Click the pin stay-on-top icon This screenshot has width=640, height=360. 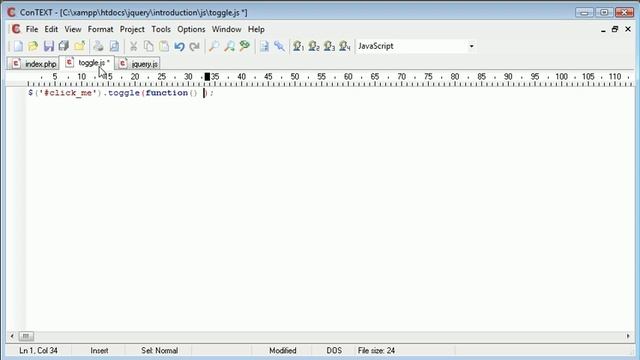[x=280, y=46]
